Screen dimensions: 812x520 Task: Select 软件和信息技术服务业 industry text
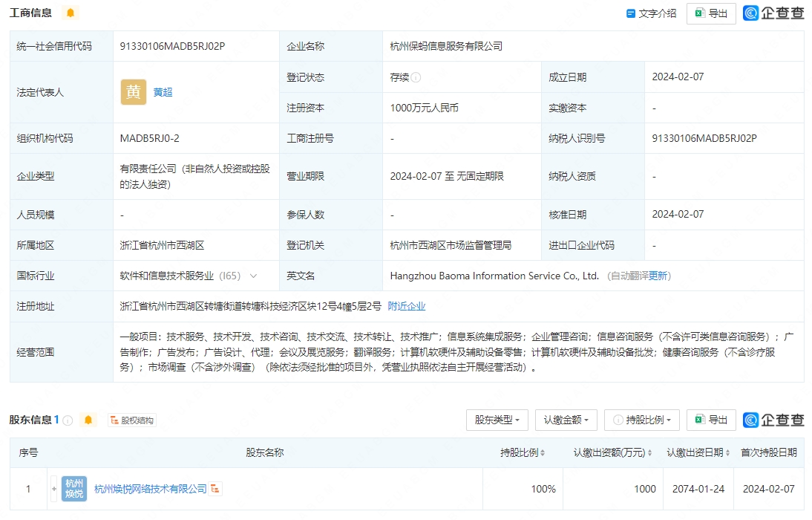click(x=167, y=276)
